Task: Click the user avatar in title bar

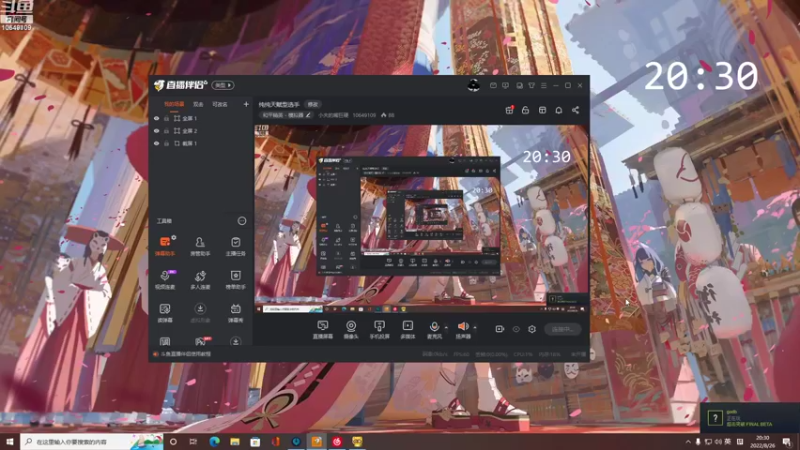Action: pyautogui.click(x=473, y=85)
